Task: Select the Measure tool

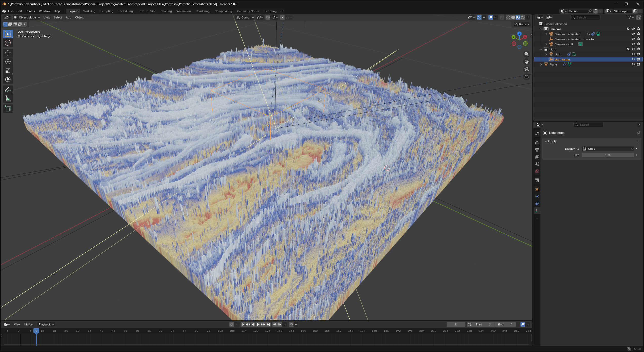Action: point(8,99)
